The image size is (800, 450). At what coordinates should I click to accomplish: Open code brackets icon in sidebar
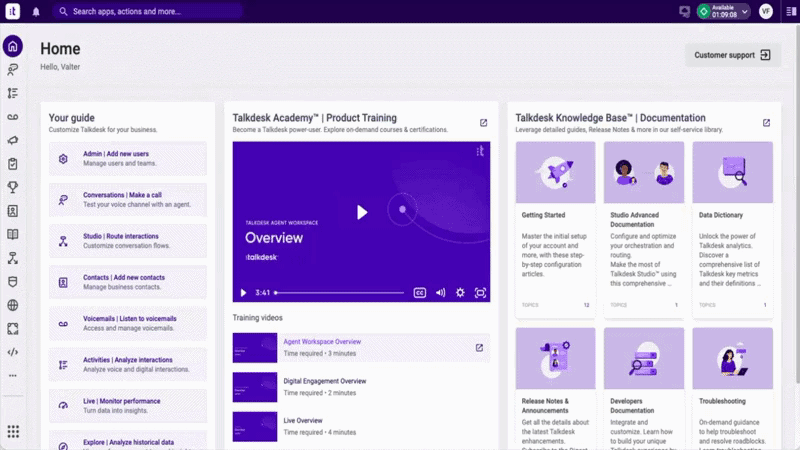tap(13, 352)
